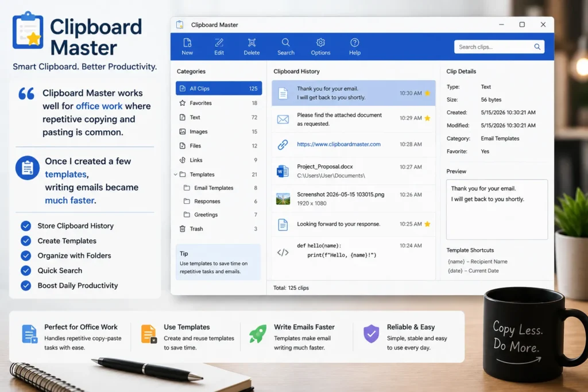Toggle favorite star on 10:25 AM clip
Screen dimensions: 588x392
click(x=427, y=224)
